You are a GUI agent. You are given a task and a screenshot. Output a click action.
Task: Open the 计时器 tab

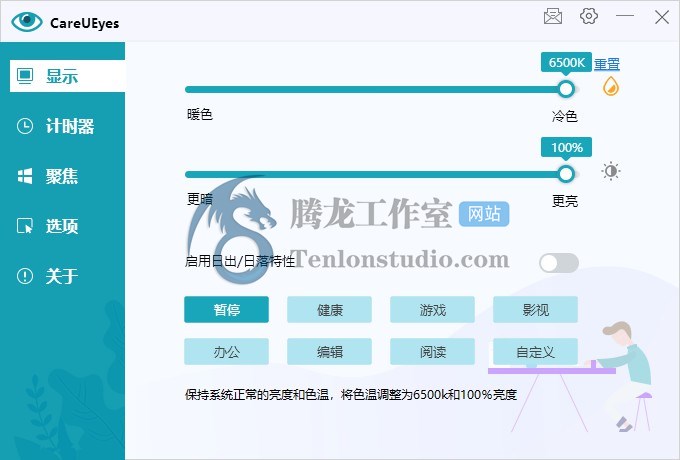(x=67, y=126)
